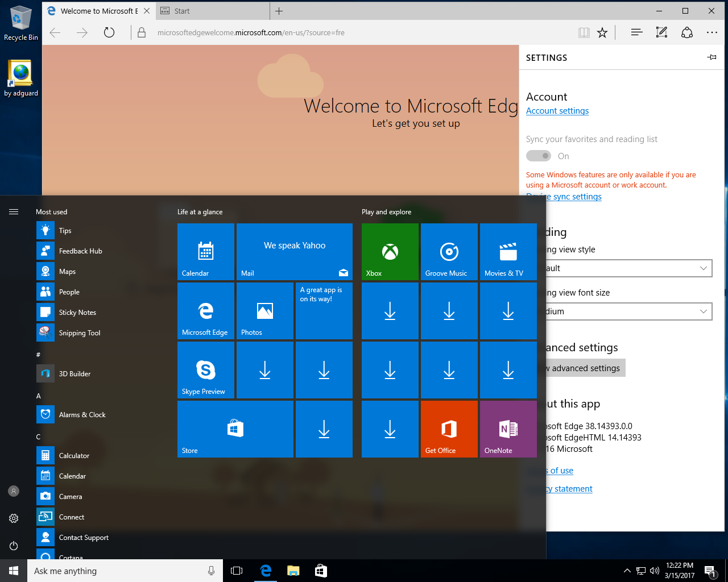This screenshot has width=728, height=582.
Task: Open the Movies & TV tile
Action: pyautogui.click(x=508, y=252)
